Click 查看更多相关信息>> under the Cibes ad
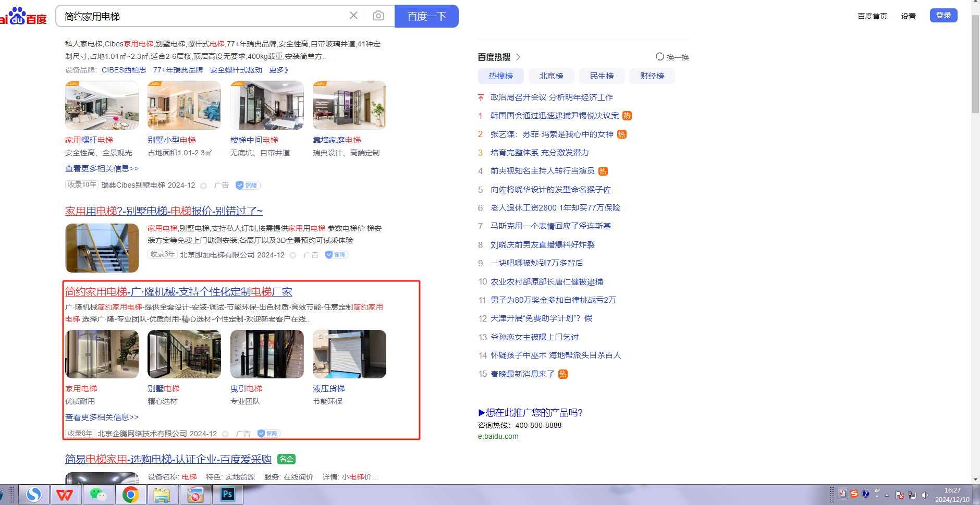The width and height of the screenshot is (980, 505). point(102,169)
